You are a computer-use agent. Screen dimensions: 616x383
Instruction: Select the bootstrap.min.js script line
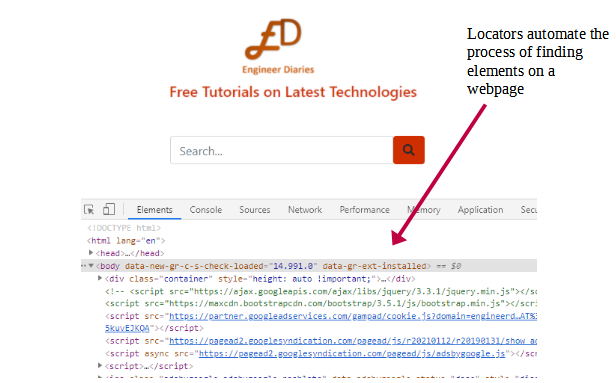pos(321,303)
